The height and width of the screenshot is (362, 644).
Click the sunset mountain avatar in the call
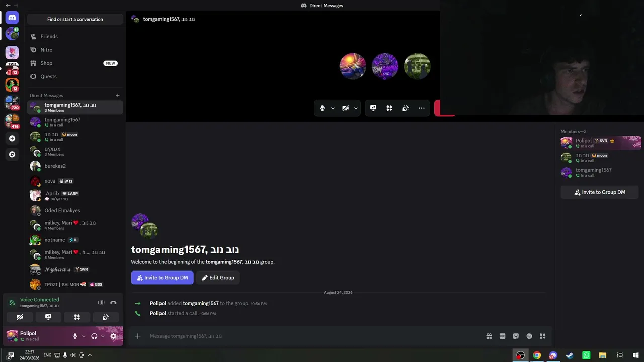(353, 66)
